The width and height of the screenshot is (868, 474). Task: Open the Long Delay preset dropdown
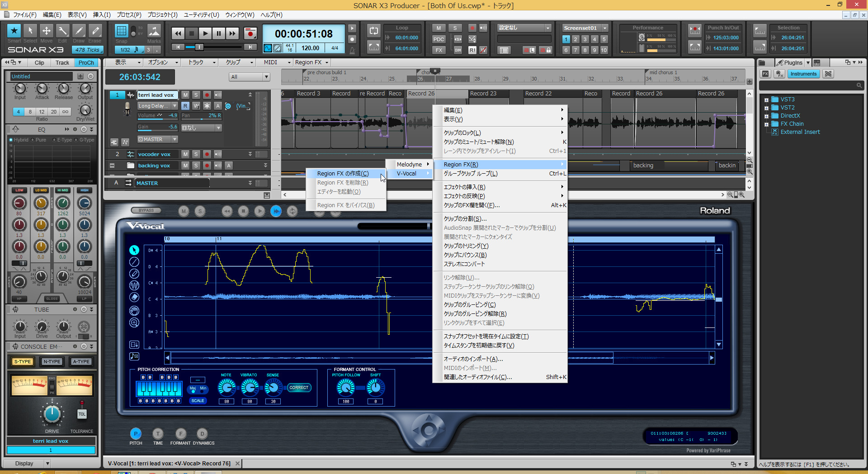[x=175, y=106]
